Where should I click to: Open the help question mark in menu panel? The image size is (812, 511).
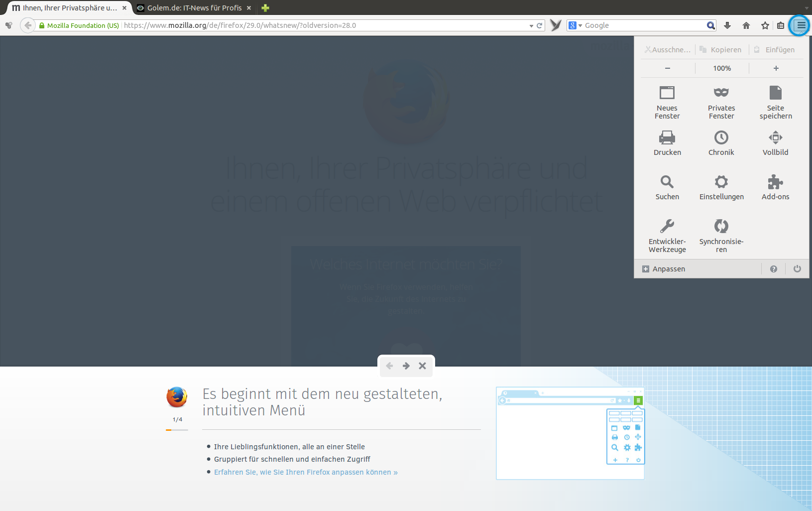pos(774,269)
